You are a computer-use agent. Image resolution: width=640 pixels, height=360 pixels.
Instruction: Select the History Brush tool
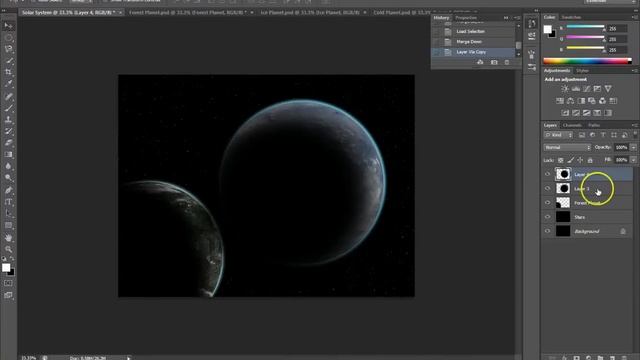8,131
